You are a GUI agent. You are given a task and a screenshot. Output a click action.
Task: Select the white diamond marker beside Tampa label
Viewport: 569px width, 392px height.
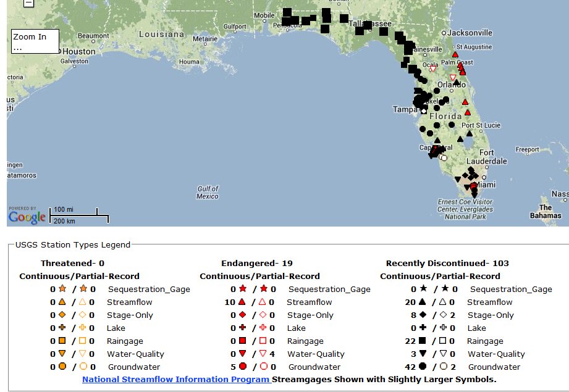pyautogui.click(x=423, y=111)
